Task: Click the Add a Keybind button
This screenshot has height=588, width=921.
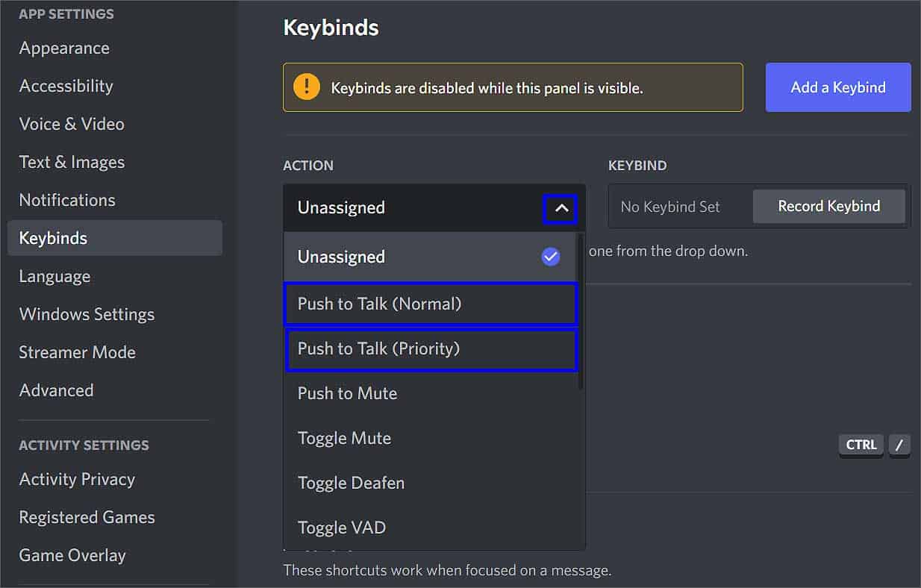Action: [838, 87]
